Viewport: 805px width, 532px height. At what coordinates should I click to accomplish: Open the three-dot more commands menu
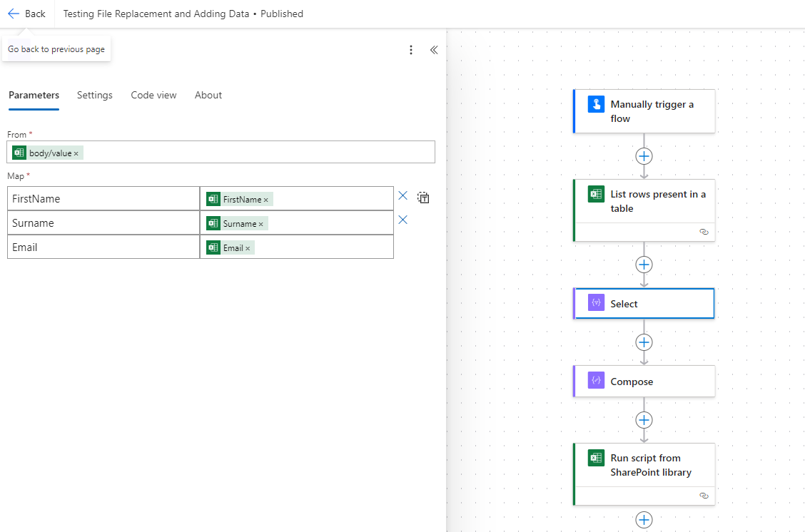[411, 50]
